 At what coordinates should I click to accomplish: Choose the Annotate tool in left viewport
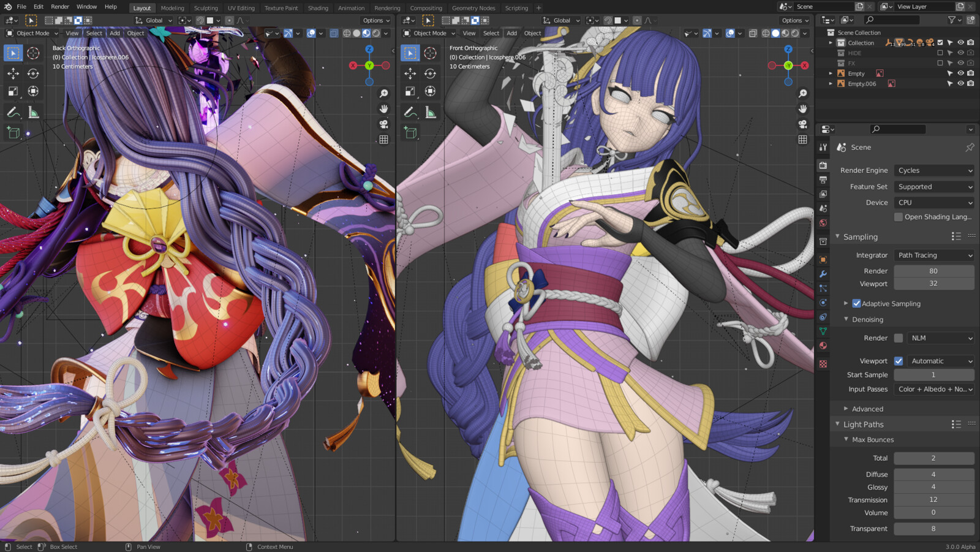pyautogui.click(x=13, y=112)
